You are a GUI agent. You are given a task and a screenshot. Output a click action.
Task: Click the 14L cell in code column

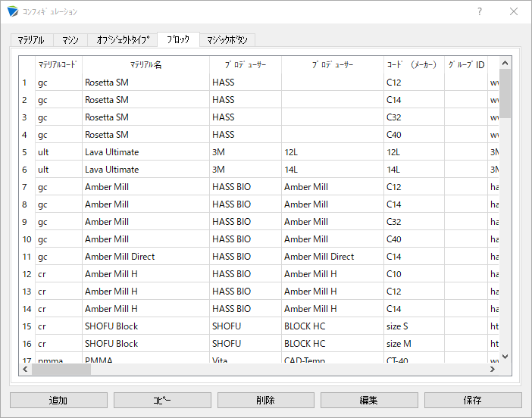coord(414,170)
